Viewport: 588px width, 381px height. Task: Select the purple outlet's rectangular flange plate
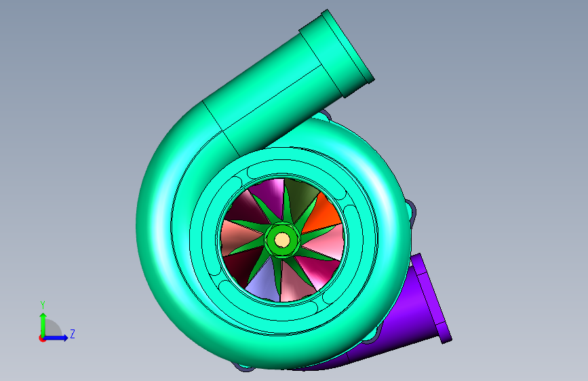click(x=431, y=298)
